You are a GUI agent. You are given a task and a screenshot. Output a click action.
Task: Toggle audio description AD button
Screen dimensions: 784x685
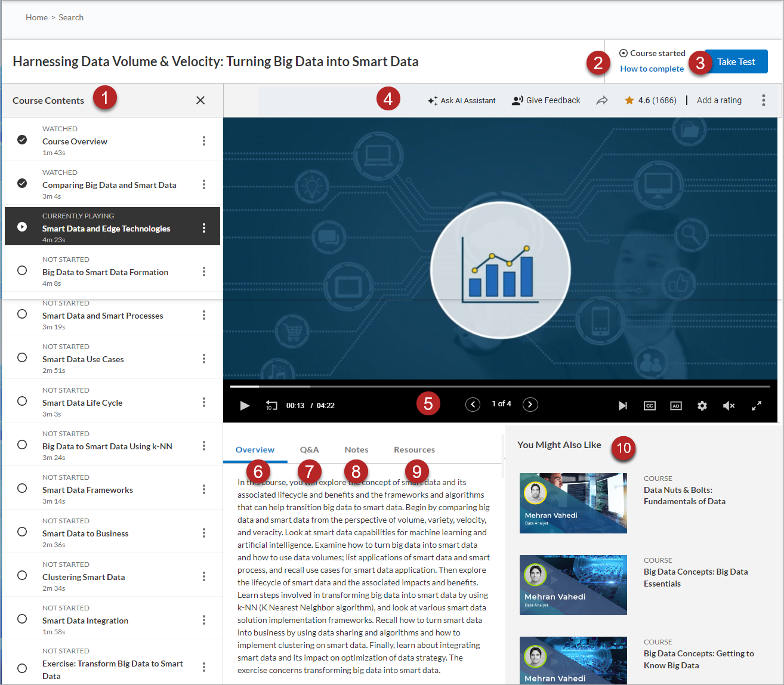(676, 406)
